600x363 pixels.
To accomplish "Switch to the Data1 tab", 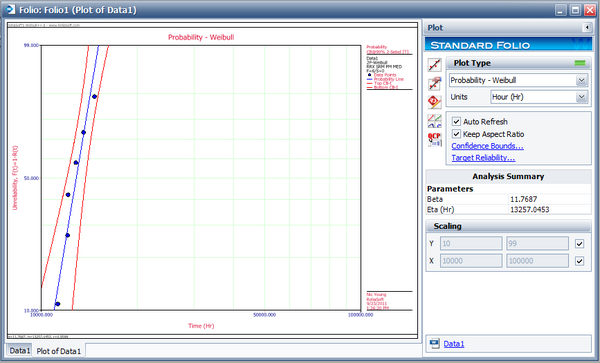I will 20,350.
